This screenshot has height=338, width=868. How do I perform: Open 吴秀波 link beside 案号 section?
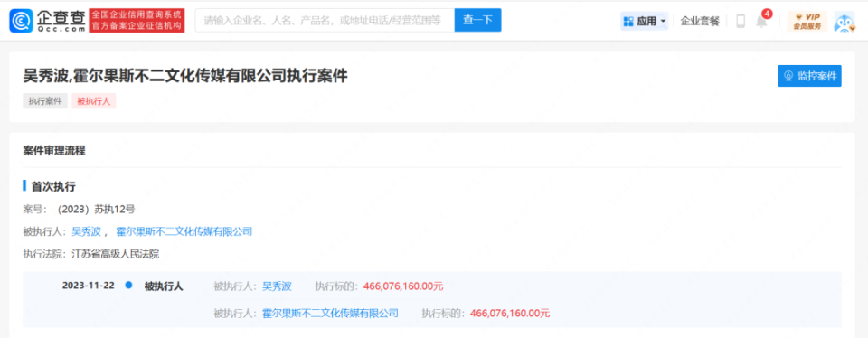click(87, 231)
